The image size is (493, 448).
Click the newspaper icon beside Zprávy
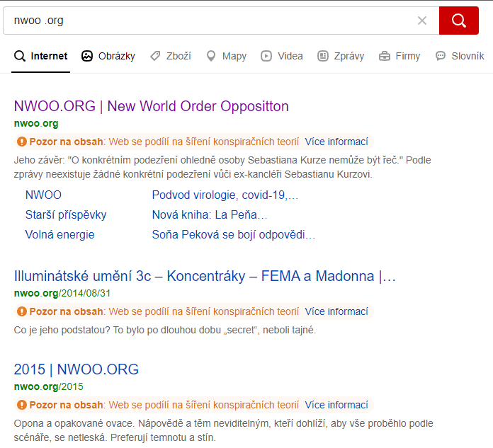[322, 56]
